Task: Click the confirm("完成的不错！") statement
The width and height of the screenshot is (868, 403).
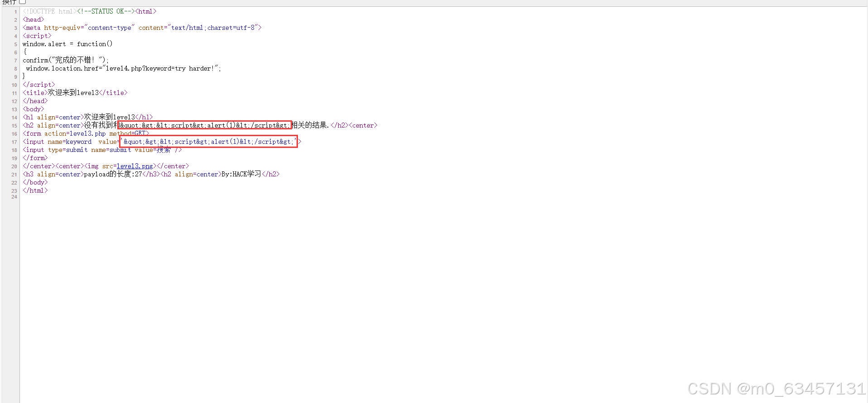Action: pos(66,60)
